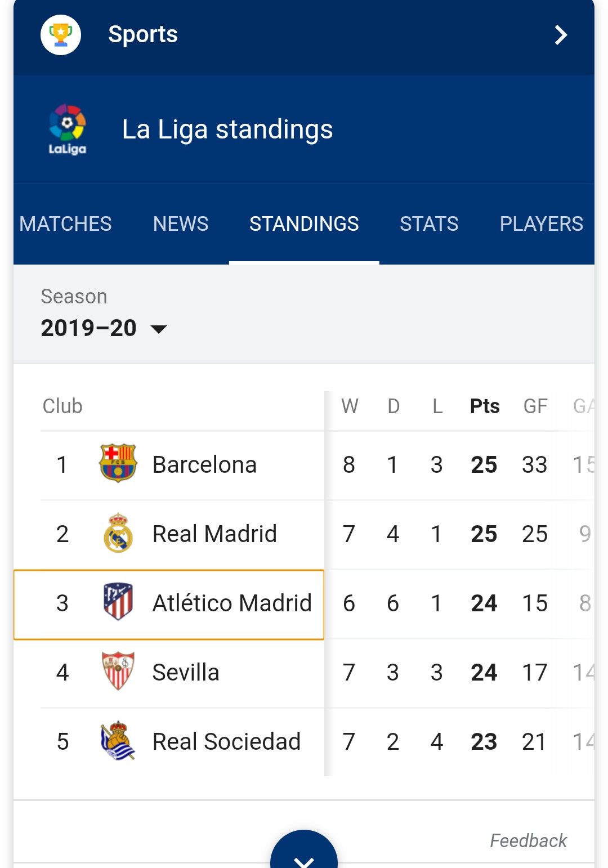This screenshot has height=868, width=608.
Task: Open the Real Sociedad team name
Action: click(x=226, y=742)
